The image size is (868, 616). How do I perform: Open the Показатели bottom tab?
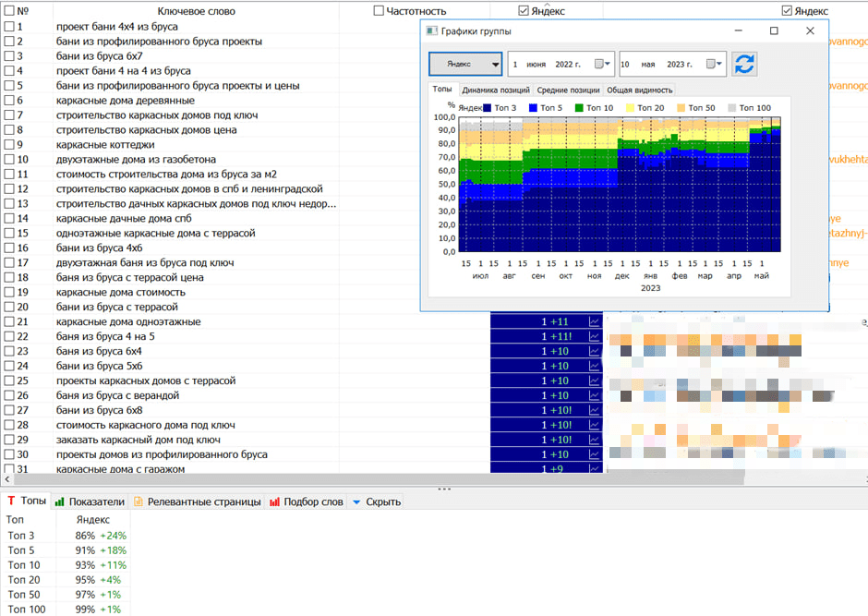tap(90, 501)
